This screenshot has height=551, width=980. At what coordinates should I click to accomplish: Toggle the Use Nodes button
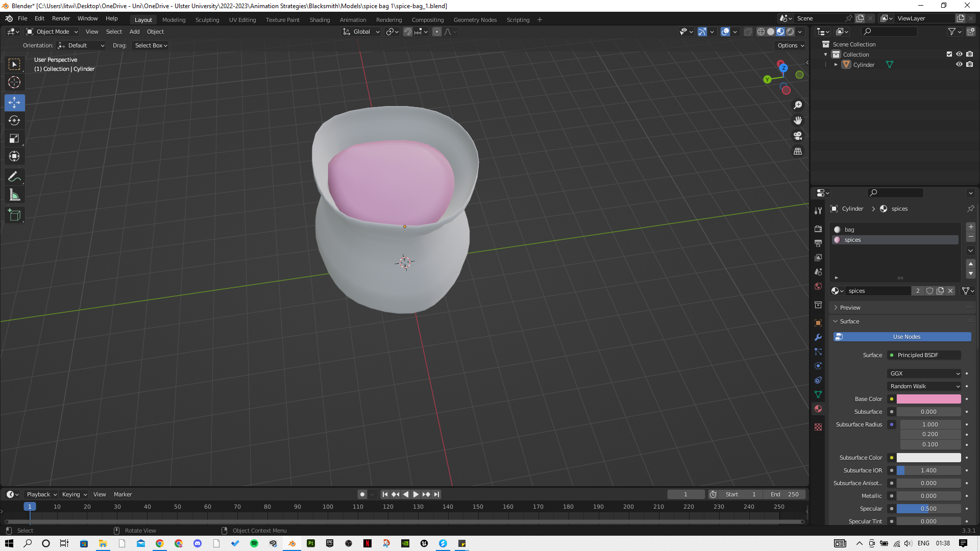(902, 337)
